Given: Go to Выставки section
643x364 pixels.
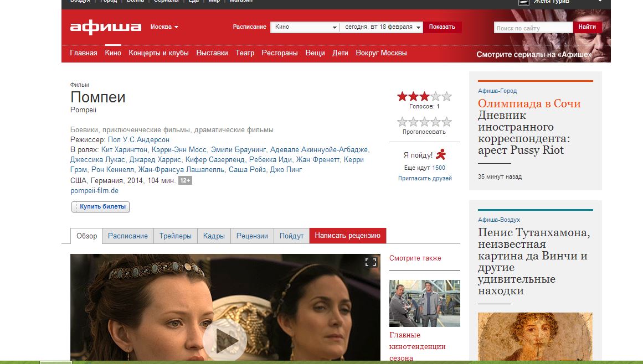Looking at the screenshot, I should click(212, 53).
